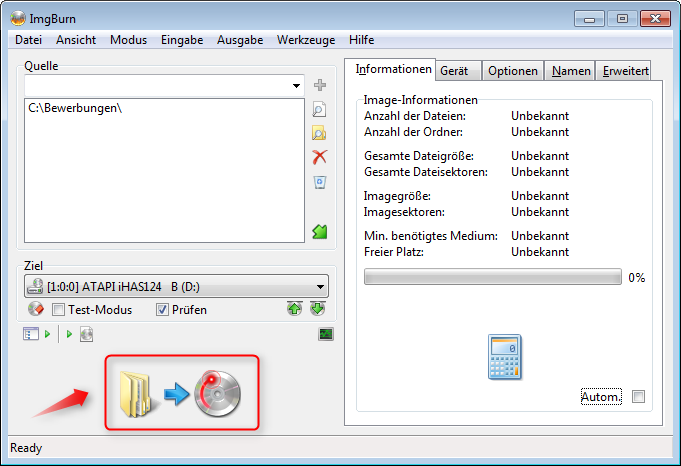Toggle the Autom. checkbox

tap(638, 397)
